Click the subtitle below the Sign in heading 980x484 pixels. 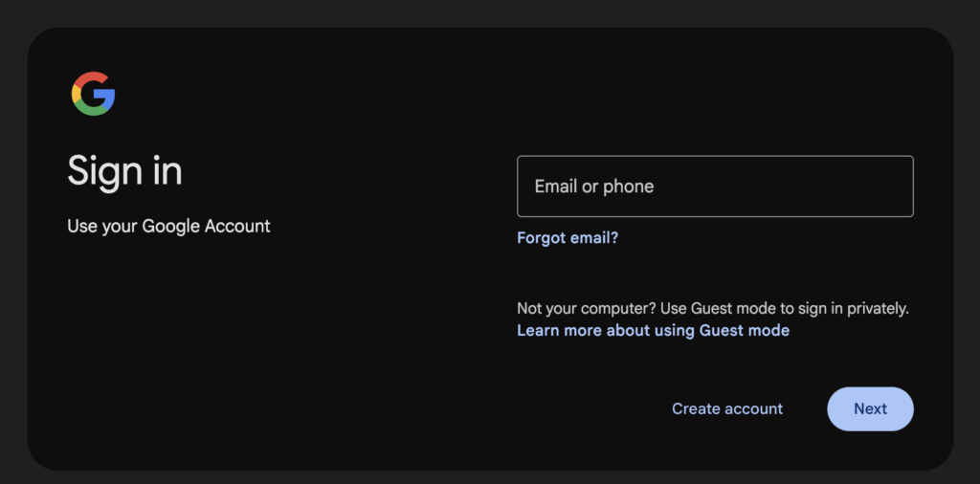pos(168,227)
